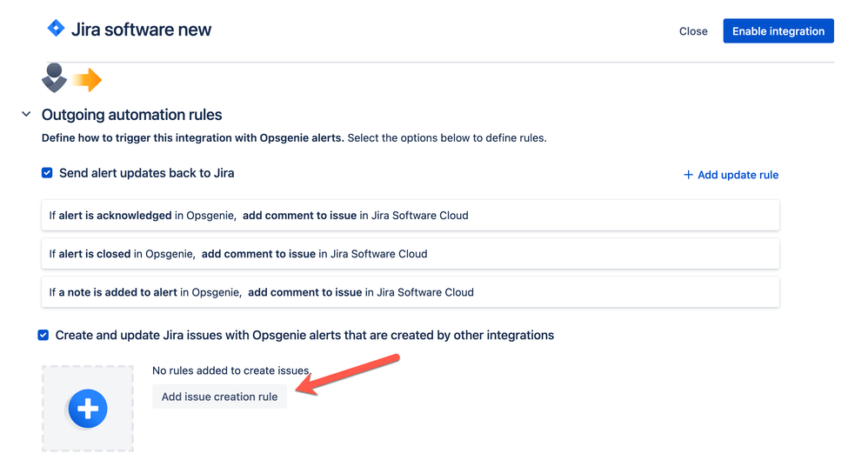868x467 pixels.
Task: Click the 'Define how to trigger' description text
Action: 294,137
